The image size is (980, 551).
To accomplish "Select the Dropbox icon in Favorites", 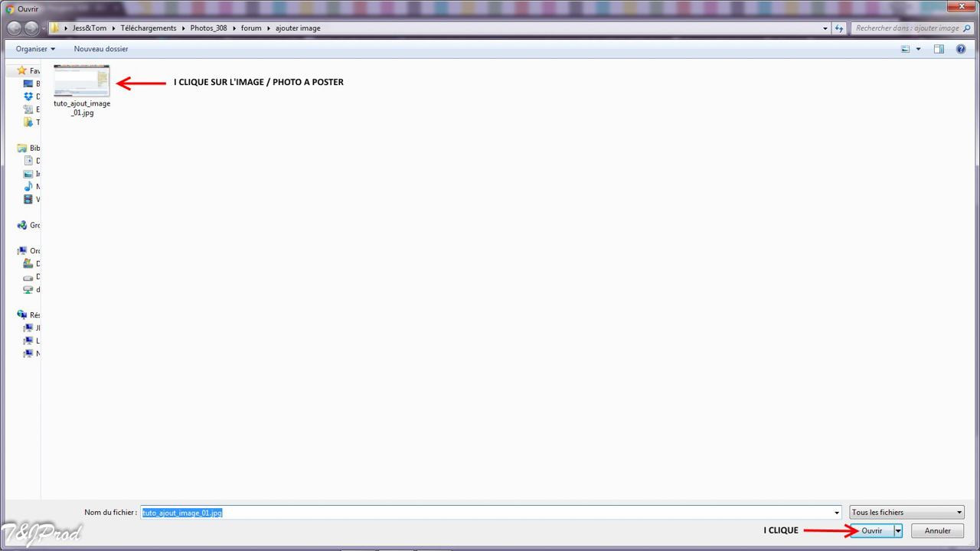I will coord(28,96).
